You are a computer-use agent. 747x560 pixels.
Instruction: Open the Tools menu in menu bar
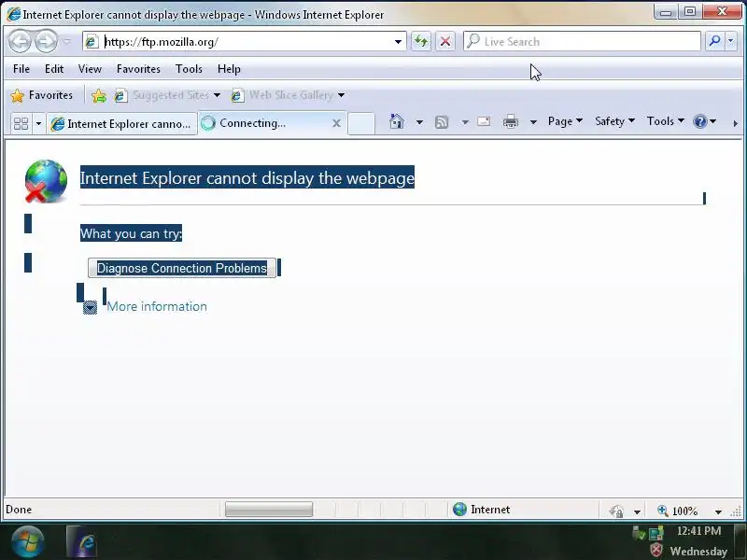click(190, 69)
